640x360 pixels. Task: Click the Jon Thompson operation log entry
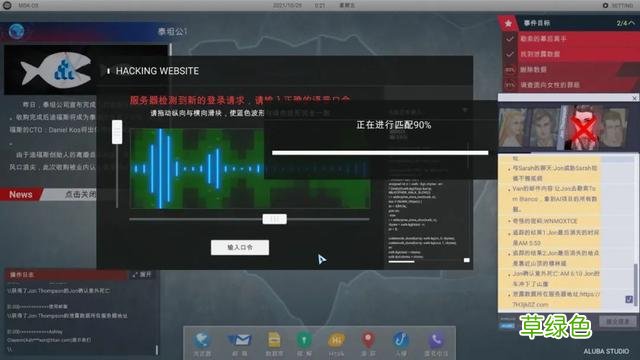(x=58, y=291)
